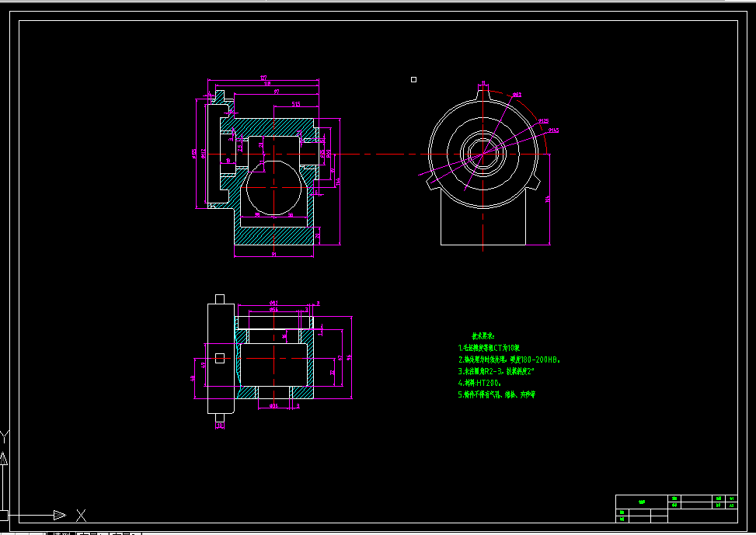Select the hatched base of the section view

[x=273, y=236]
